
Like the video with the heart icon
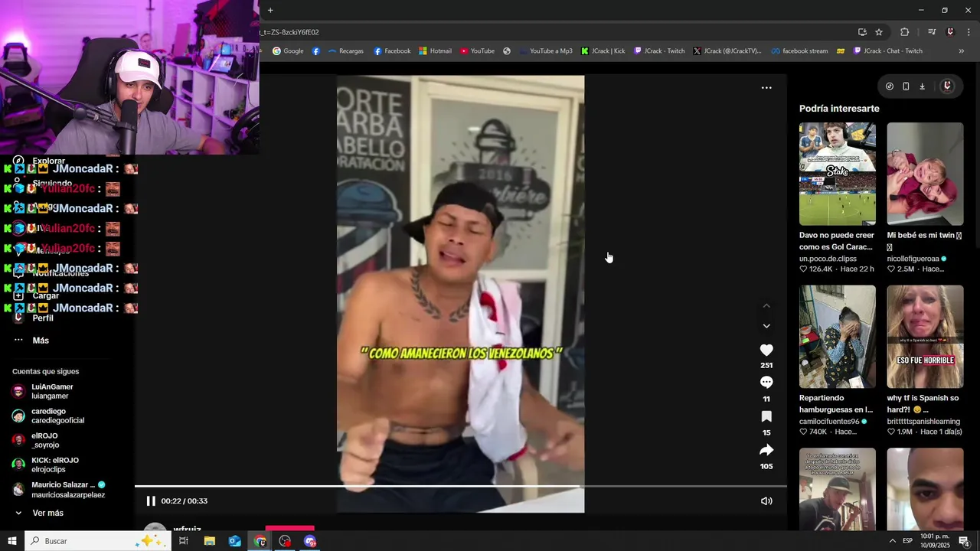pos(766,350)
